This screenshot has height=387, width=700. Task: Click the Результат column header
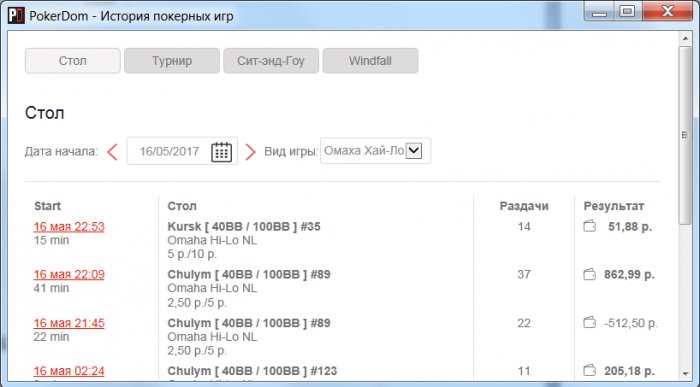[x=613, y=206]
